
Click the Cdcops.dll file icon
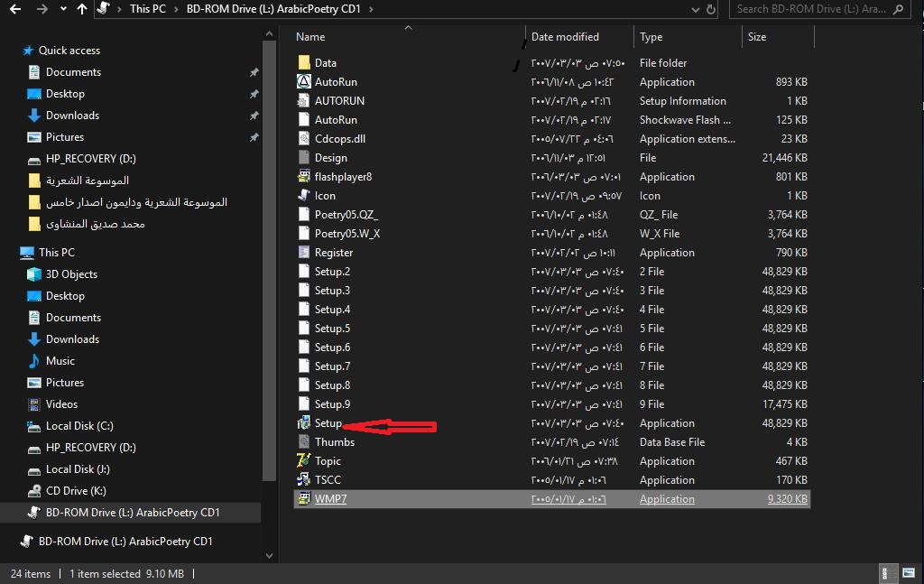pyautogui.click(x=304, y=139)
